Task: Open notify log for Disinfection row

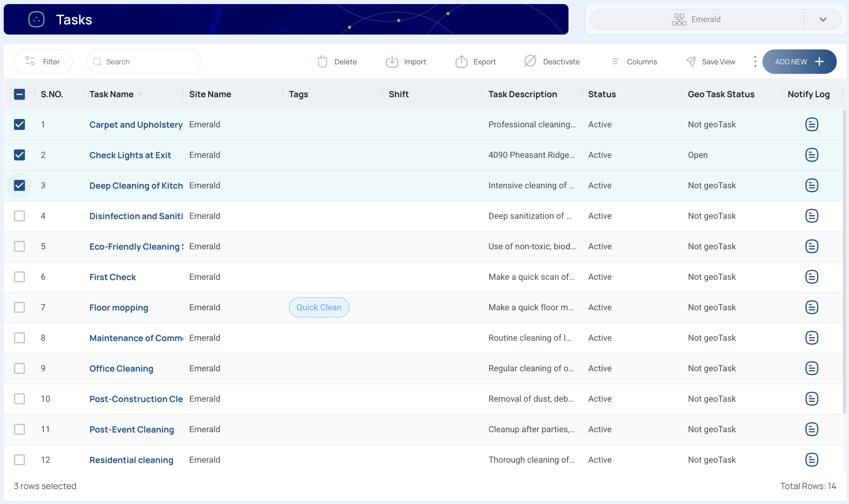Action: coord(811,216)
